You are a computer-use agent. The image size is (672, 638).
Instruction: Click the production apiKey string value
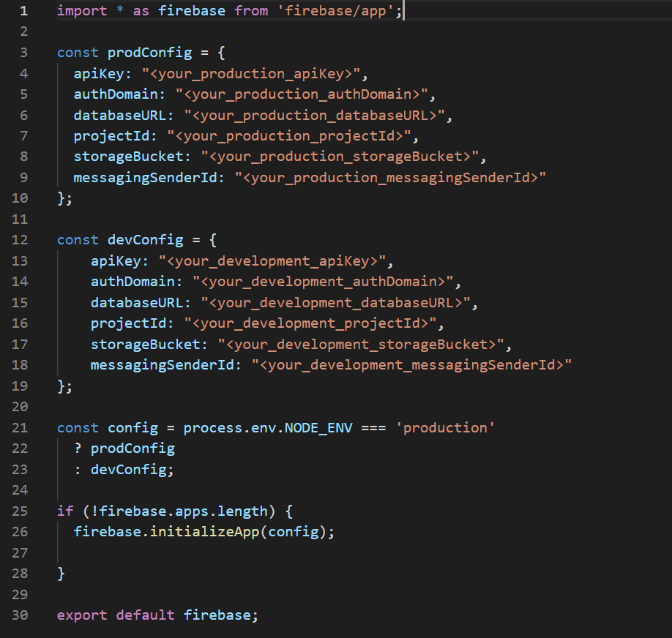(250, 74)
